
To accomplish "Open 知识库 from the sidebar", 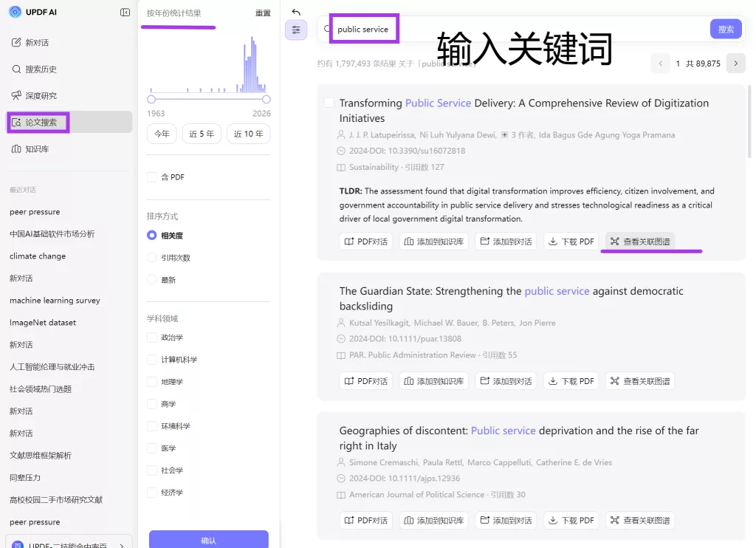I will point(37,149).
